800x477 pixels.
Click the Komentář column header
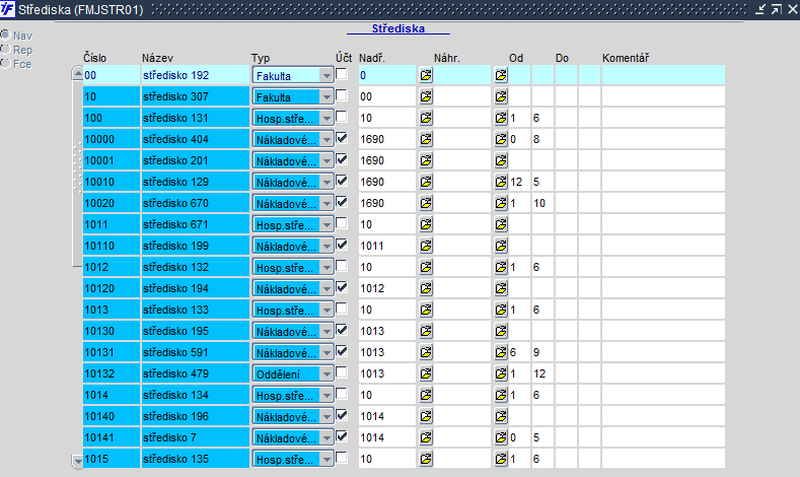(626, 58)
